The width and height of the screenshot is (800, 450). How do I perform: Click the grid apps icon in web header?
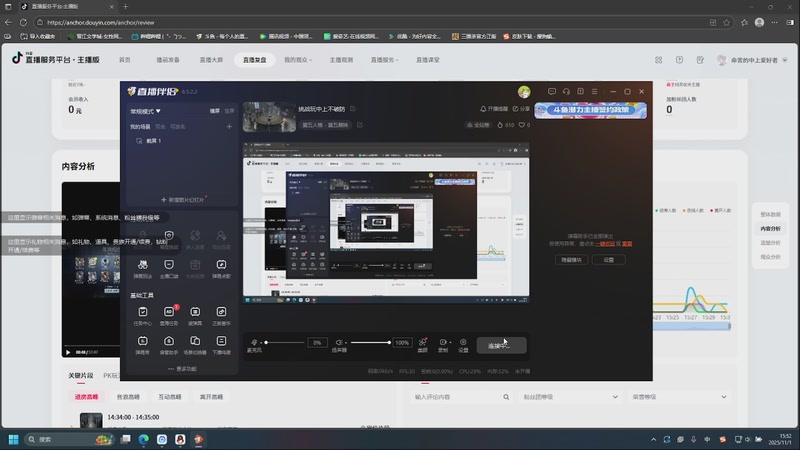[659, 60]
